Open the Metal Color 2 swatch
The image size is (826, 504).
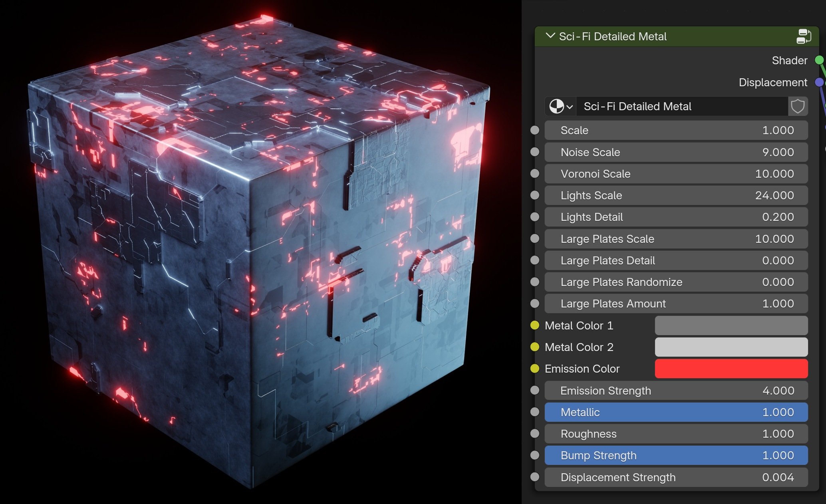[x=731, y=347]
